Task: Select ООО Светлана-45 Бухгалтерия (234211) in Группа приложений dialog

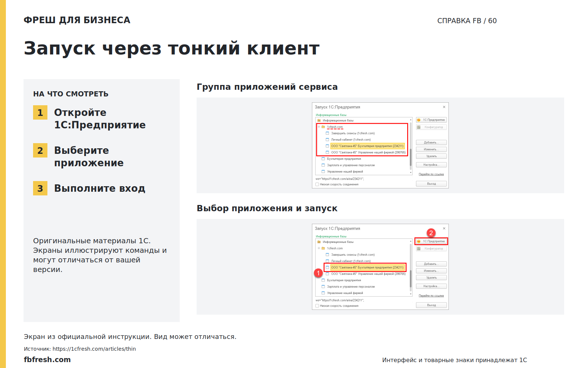Action: pos(367,146)
